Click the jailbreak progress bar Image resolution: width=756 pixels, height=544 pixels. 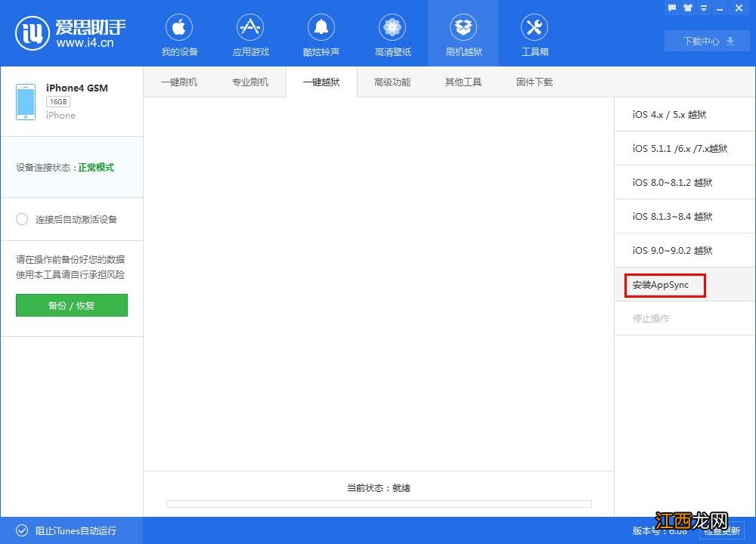pyautogui.click(x=379, y=504)
